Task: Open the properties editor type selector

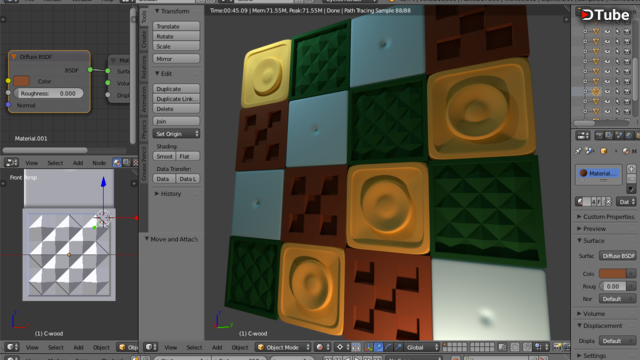Action: [583, 136]
